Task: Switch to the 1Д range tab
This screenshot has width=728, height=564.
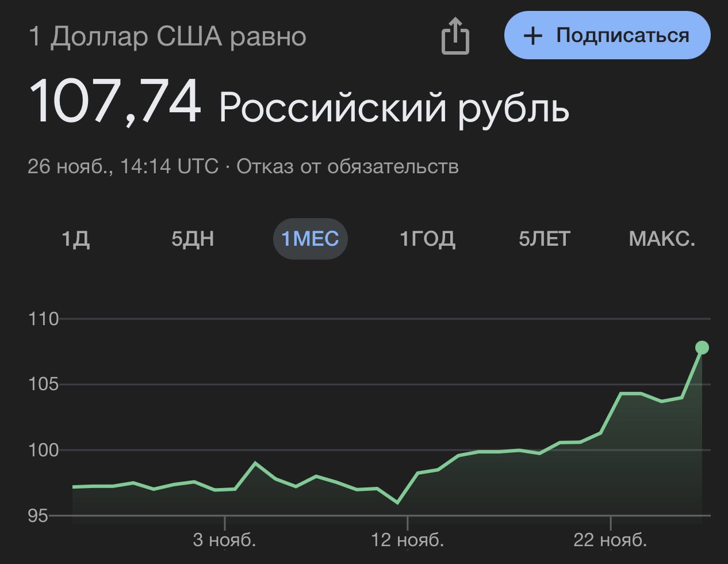Action: click(x=75, y=238)
